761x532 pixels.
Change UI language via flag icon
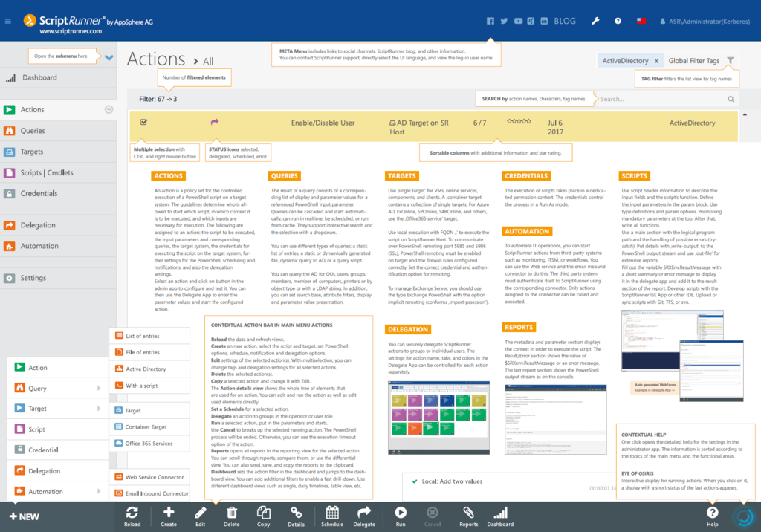[x=641, y=21]
